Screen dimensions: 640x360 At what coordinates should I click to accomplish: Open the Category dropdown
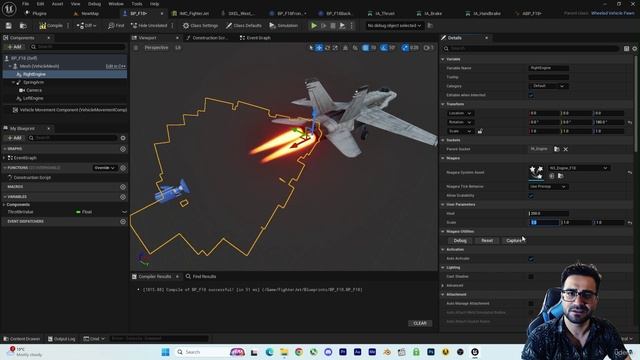pyautogui.click(x=549, y=86)
